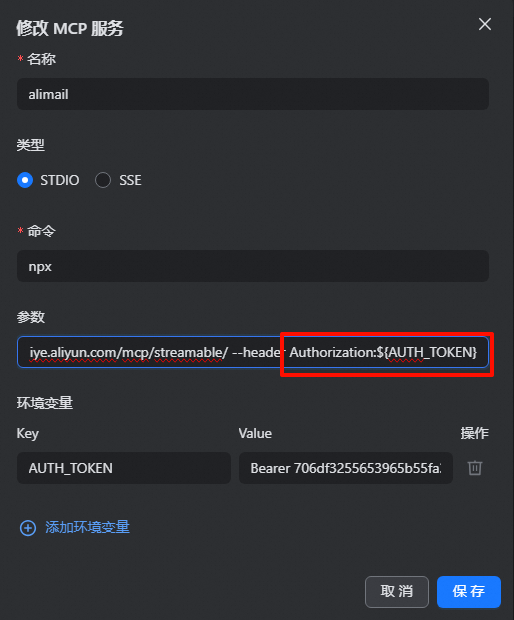Click the Key column header
The height and width of the screenshot is (620, 514).
pyautogui.click(x=28, y=434)
